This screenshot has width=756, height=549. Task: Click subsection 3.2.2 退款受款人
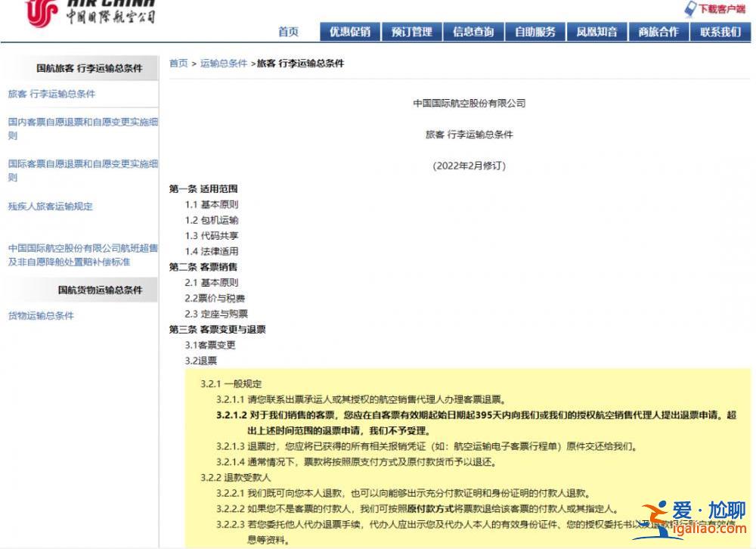point(236,478)
